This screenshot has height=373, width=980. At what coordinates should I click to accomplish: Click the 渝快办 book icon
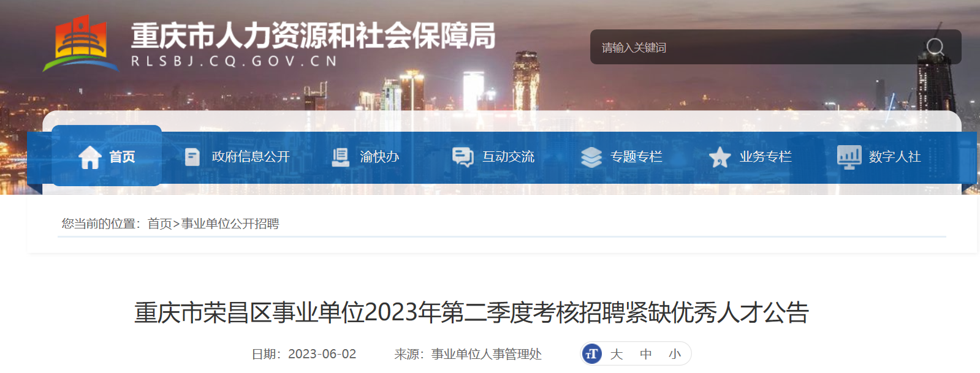[340, 157]
